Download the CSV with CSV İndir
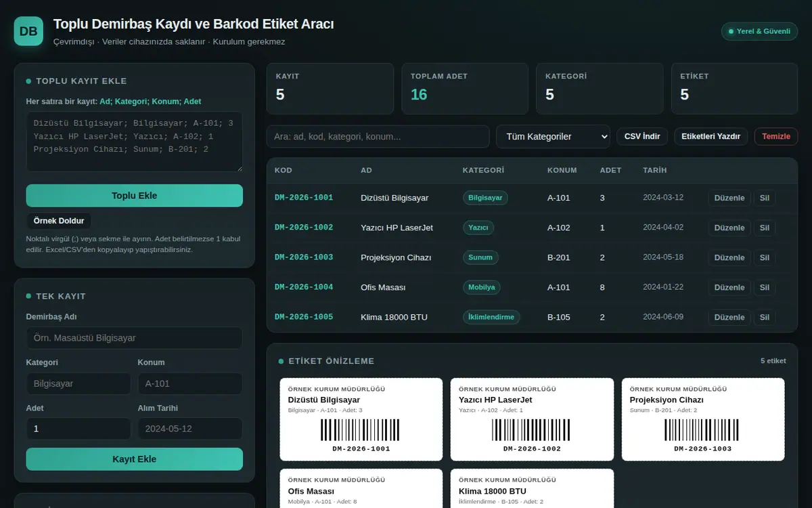The width and height of the screenshot is (812, 508). tap(642, 136)
